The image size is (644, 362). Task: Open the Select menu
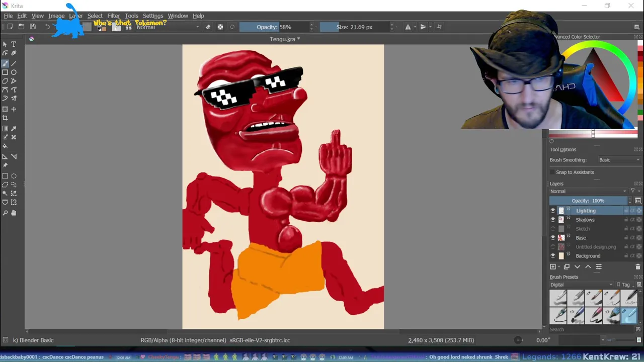[95, 16]
